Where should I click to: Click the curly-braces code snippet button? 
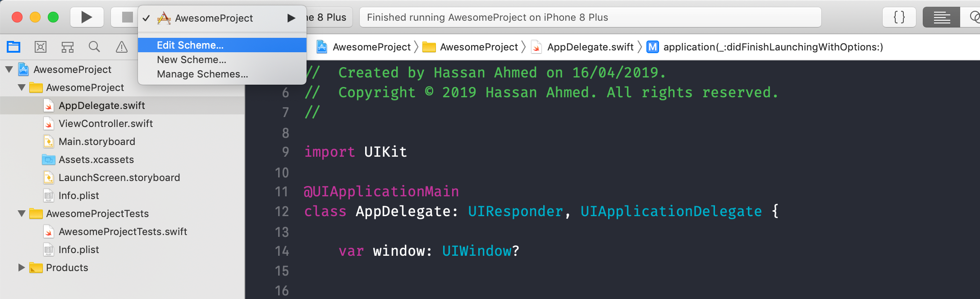tap(899, 17)
